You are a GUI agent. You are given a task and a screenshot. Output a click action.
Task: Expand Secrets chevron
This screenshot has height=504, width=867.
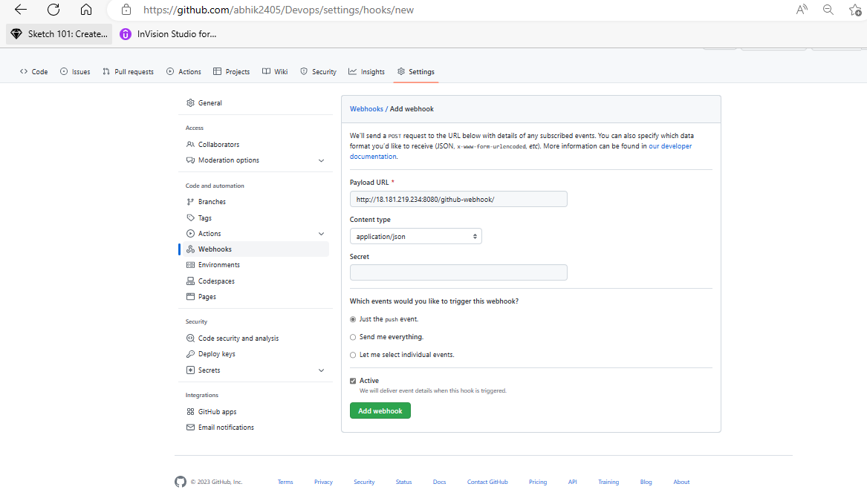point(321,370)
